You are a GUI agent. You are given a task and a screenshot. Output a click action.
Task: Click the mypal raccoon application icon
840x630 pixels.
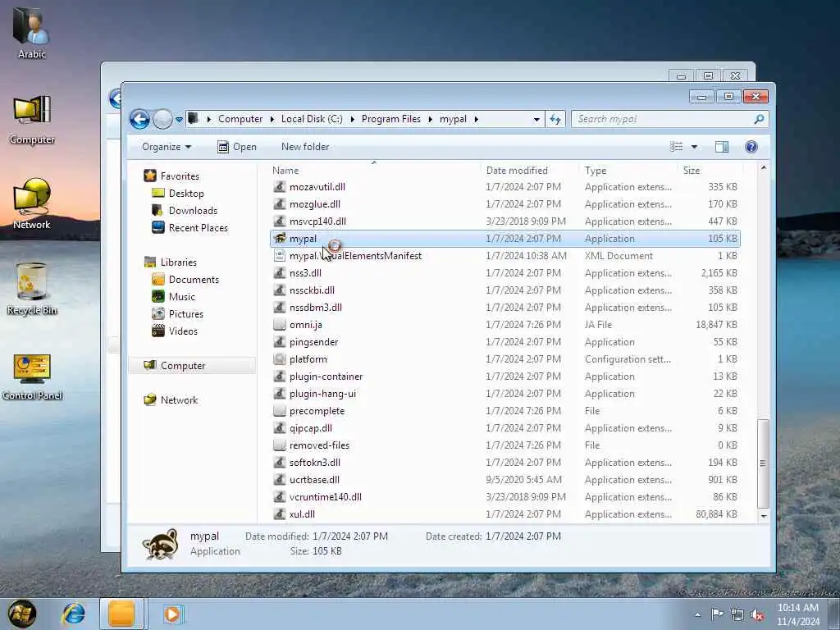tap(280, 239)
